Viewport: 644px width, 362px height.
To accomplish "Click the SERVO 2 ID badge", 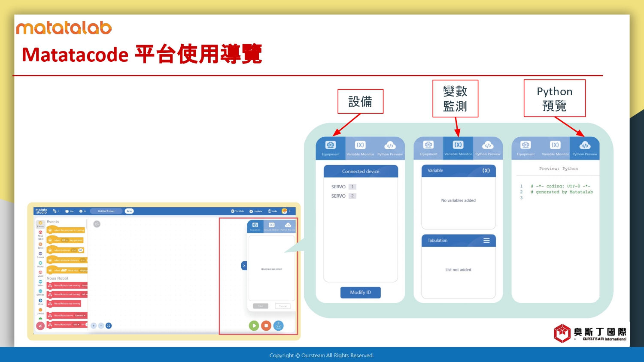I will [x=352, y=196].
